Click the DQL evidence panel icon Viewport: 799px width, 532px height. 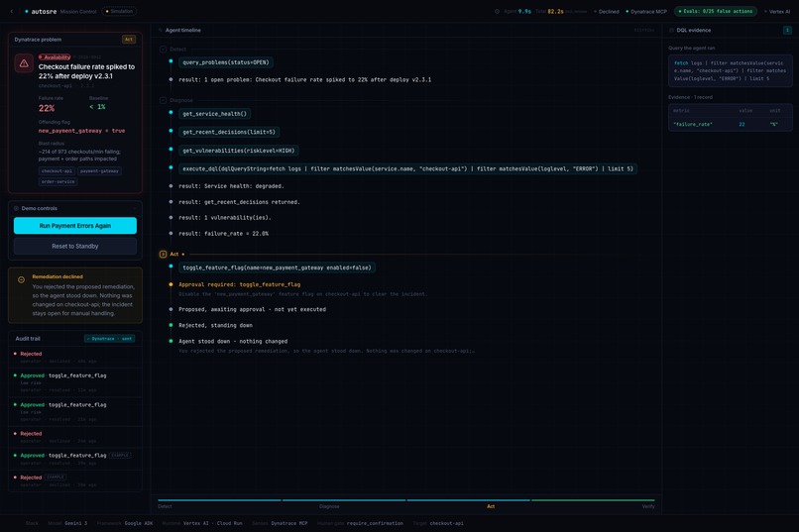pos(671,30)
